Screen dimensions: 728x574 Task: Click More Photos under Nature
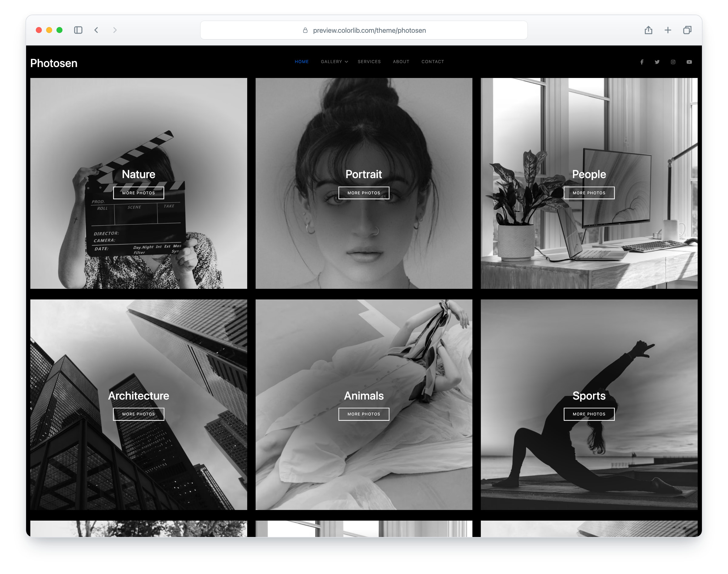pos(138,193)
